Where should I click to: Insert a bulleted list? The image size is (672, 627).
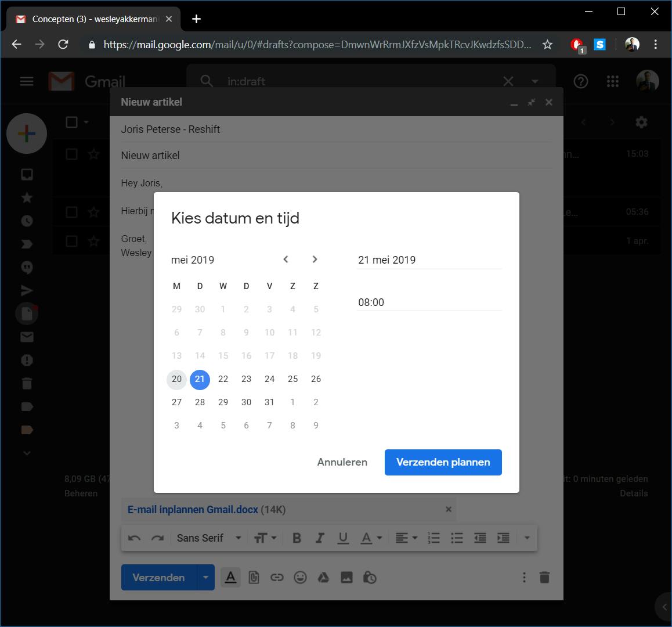[457, 538]
